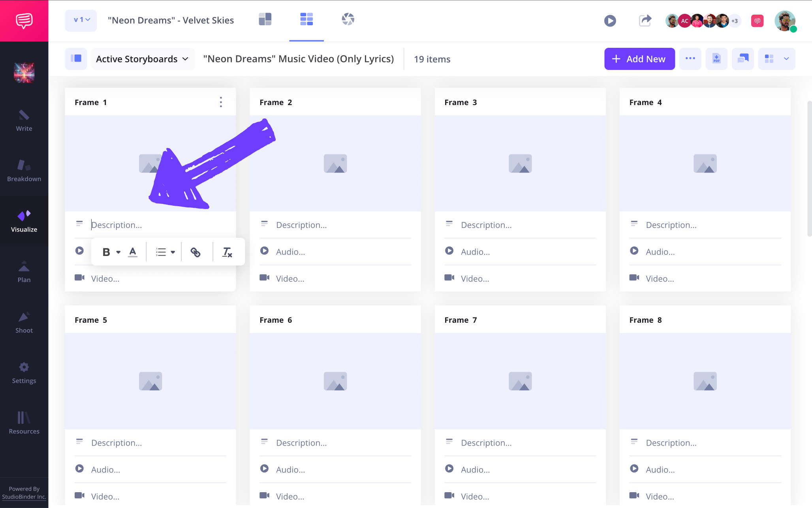Click the Add New button
The height and width of the screenshot is (508, 812).
(x=639, y=58)
